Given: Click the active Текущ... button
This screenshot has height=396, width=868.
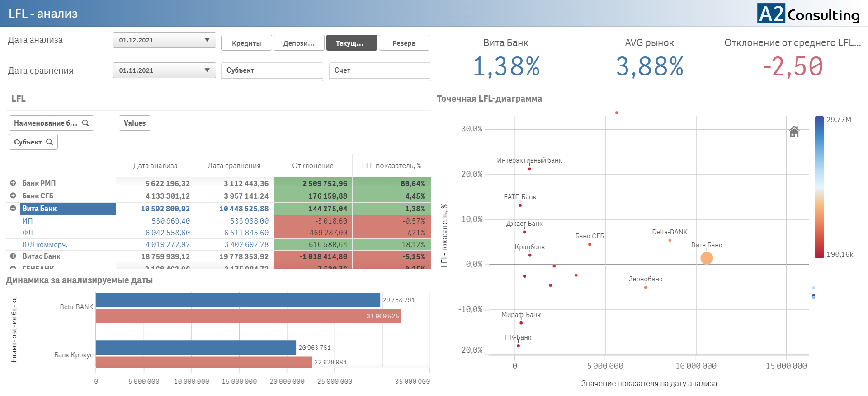Looking at the screenshot, I should click(x=351, y=43).
